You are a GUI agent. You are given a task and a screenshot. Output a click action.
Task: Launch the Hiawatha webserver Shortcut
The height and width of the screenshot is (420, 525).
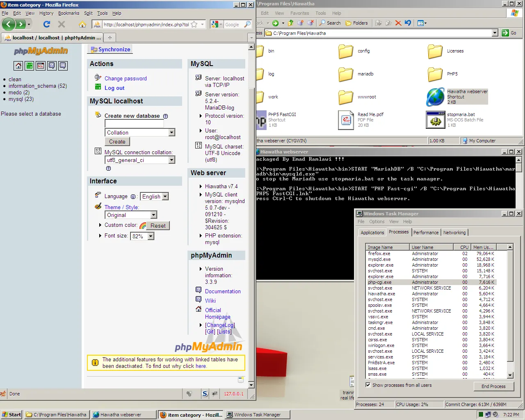(435, 96)
